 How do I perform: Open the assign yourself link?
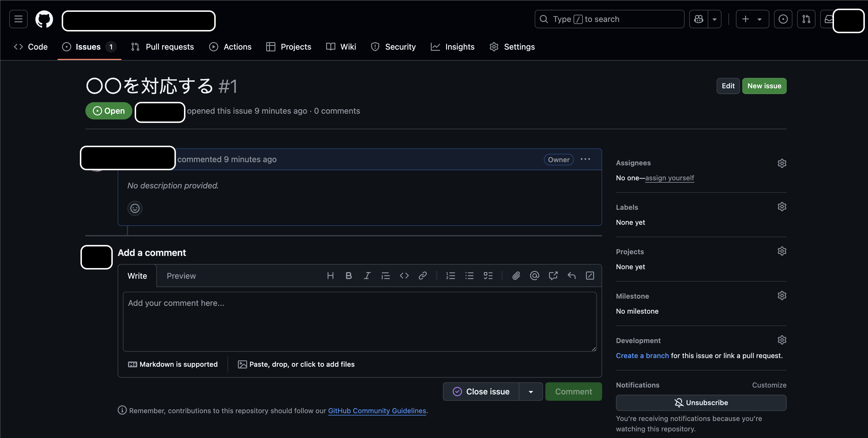670,178
